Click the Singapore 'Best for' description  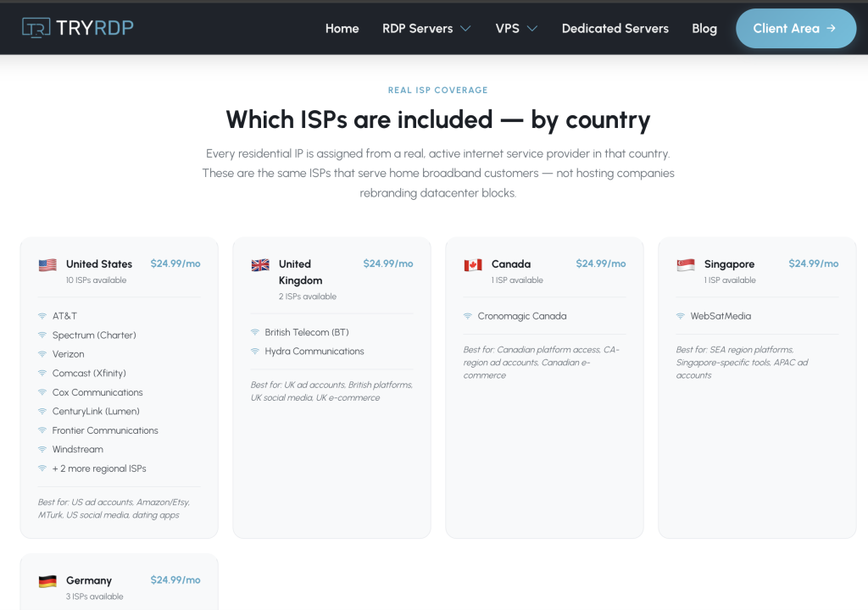pos(742,362)
